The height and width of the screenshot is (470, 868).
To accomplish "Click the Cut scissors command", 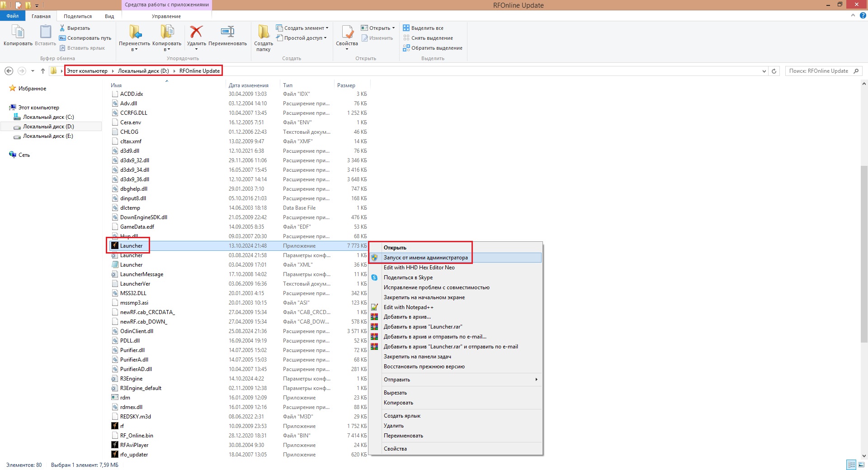I will (75, 28).
